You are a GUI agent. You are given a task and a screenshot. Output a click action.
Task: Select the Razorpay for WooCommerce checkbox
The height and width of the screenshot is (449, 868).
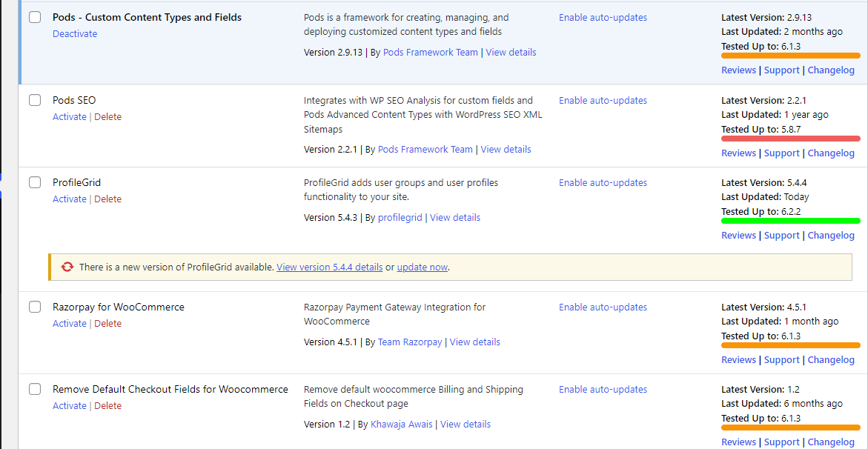tap(35, 307)
